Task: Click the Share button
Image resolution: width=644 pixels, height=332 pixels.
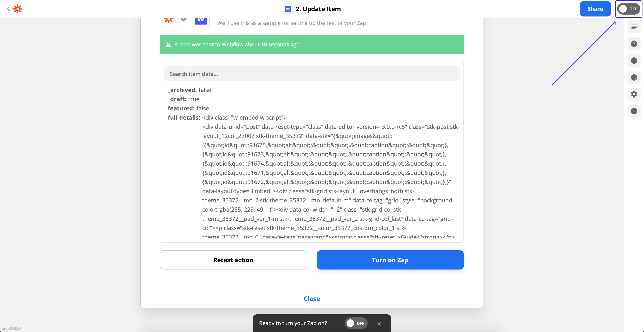Action: [595, 9]
